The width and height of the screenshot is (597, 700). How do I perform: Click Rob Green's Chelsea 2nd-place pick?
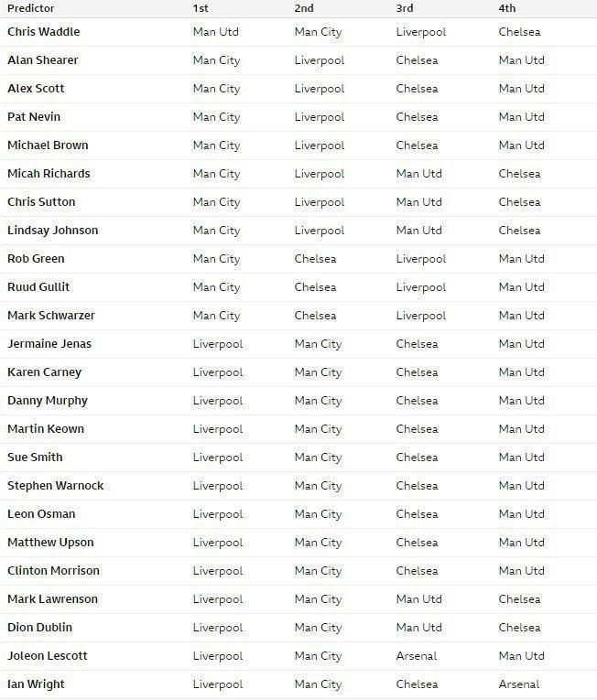pos(315,259)
